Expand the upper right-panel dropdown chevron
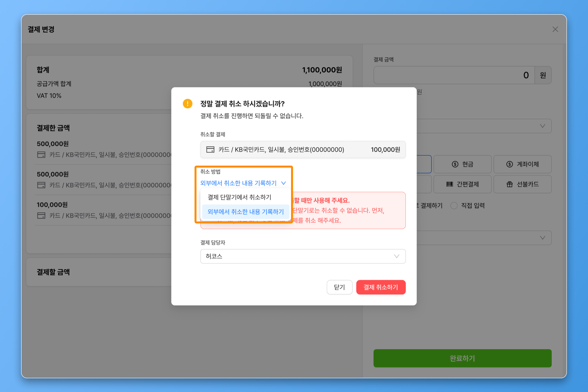 [542, 126]
